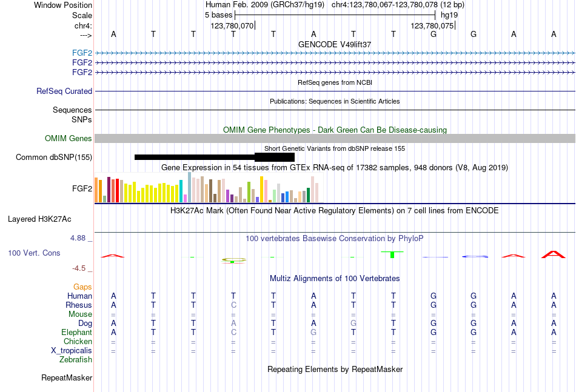Click the Layered H3K27Ac track label
The image size is (576, 392).
39,219
